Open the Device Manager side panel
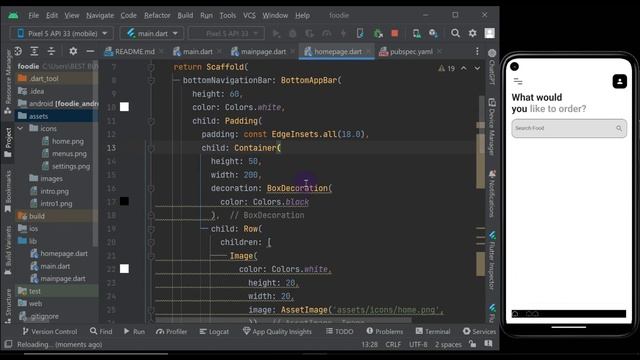The image size is (640, 360). click(492, 127)
